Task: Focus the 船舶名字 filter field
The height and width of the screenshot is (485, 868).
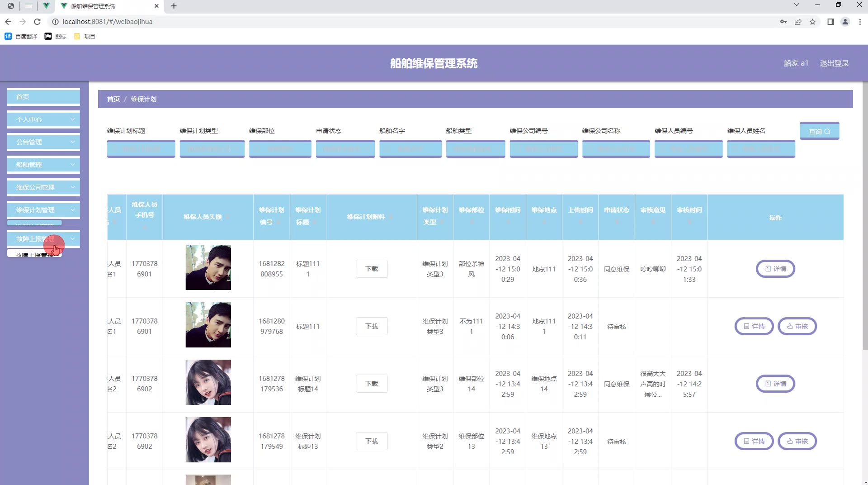Action: click(410, 149)
